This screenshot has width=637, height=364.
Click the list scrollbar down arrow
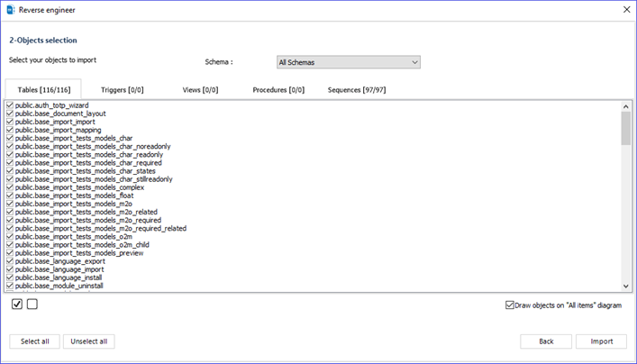tap(625, 286)
